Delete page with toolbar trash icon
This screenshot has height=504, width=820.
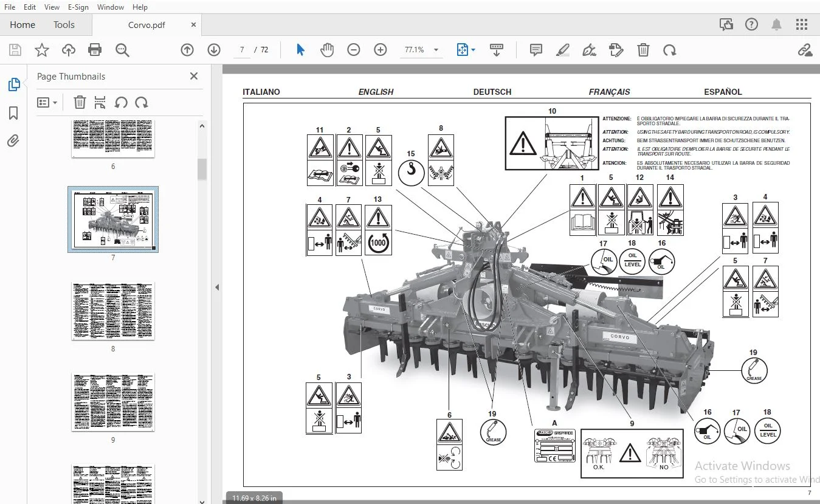643,50
